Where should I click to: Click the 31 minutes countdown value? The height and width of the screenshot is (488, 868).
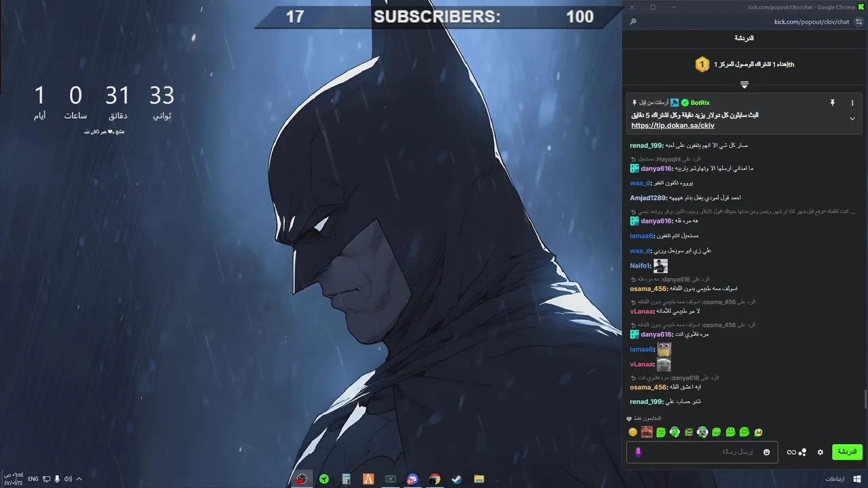pyautogui.click(x=117, y=95)
